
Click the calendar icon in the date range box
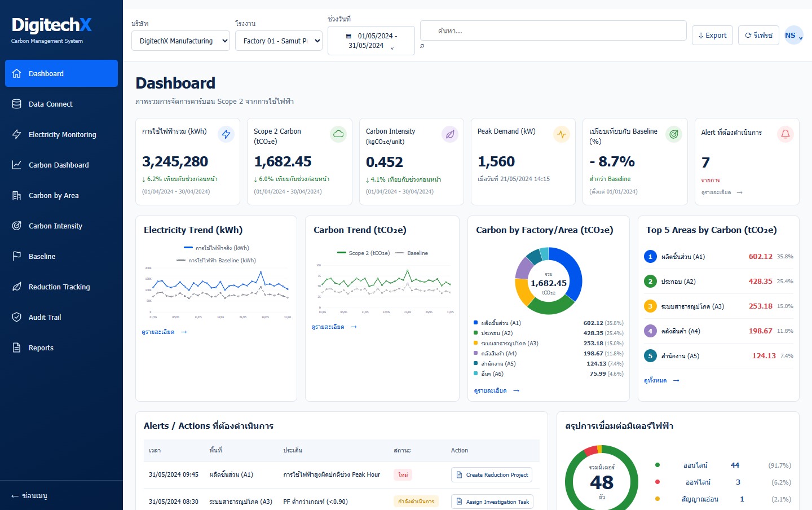(348, 36)
